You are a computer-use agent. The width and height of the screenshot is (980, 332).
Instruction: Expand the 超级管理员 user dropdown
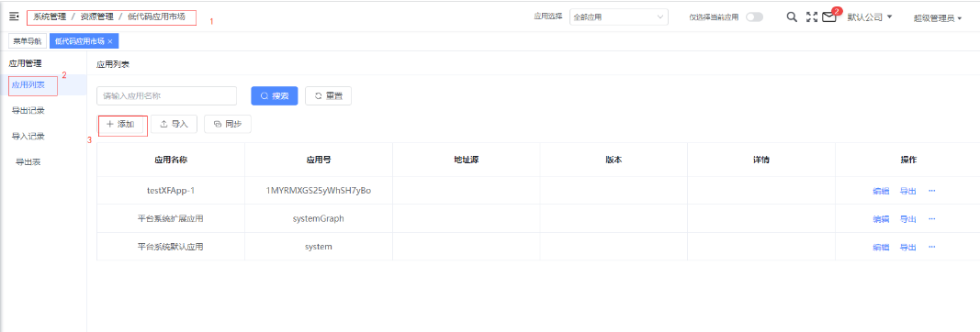938,18
